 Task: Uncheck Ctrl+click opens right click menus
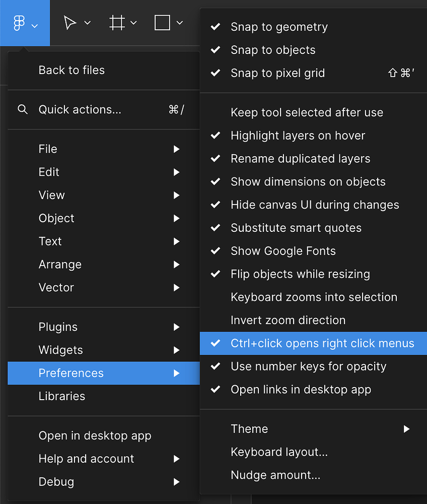point(322,343)
